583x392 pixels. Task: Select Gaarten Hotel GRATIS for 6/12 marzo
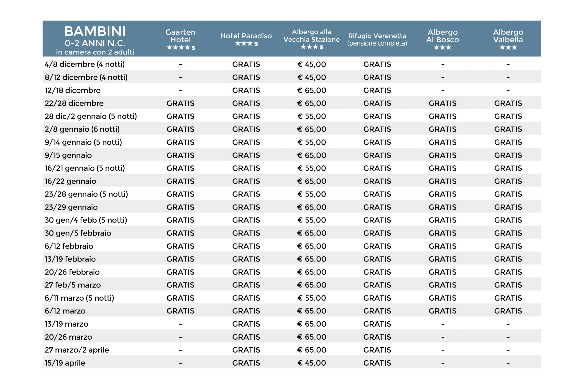[180, 311]
